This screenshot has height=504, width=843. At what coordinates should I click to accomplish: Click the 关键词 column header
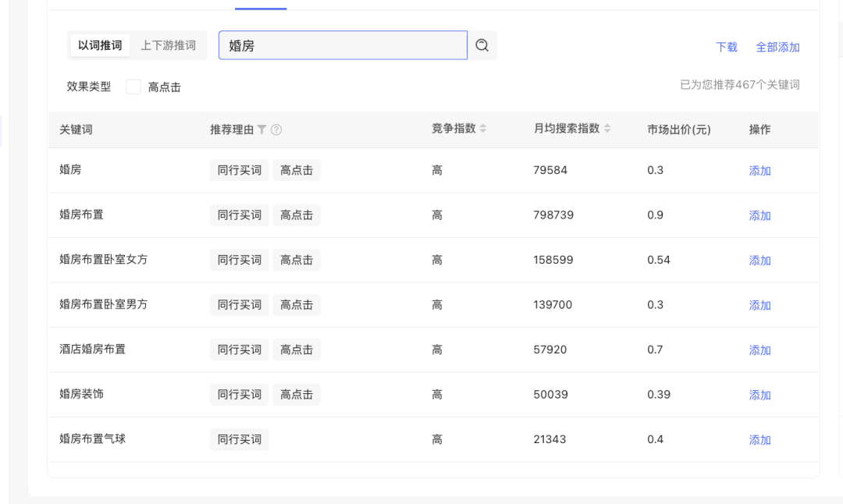[x=76, y=130]
